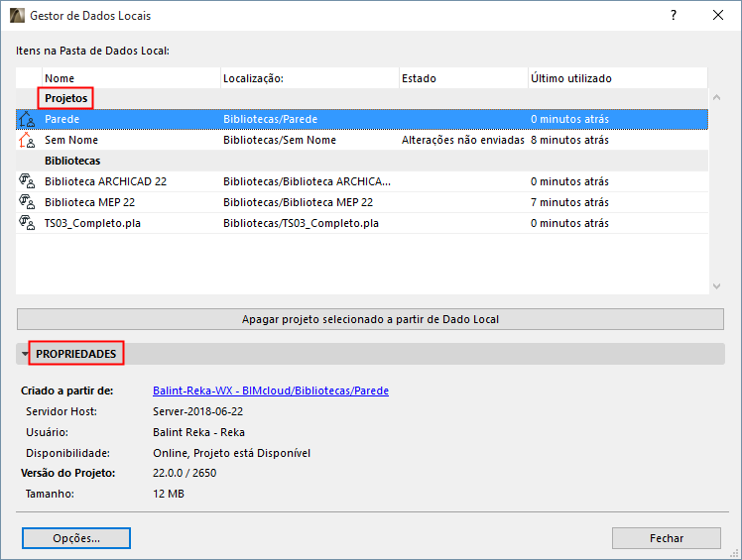The width and height of the screenshot is (742, 560).
Task: Click the Bibliotecas/Biblioteca MEP 22 location cell
Action: 299,202
